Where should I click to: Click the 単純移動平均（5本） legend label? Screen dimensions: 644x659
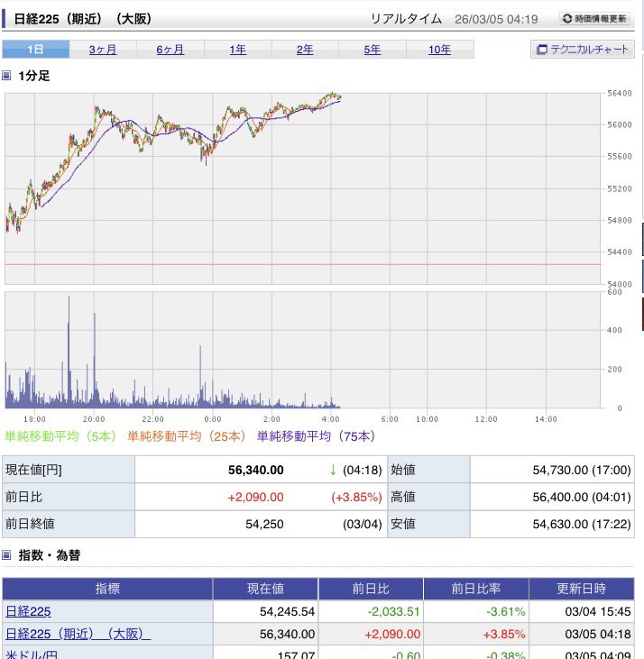coord(60,436)
